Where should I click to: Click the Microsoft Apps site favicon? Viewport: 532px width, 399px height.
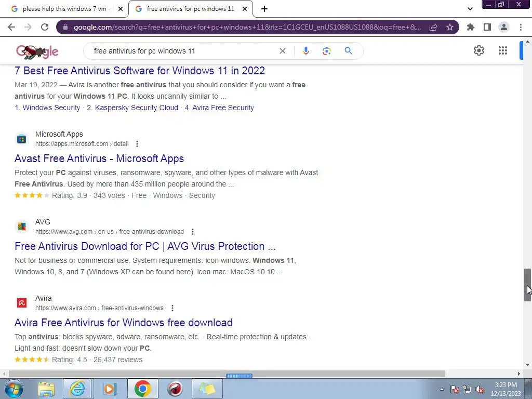22,139
